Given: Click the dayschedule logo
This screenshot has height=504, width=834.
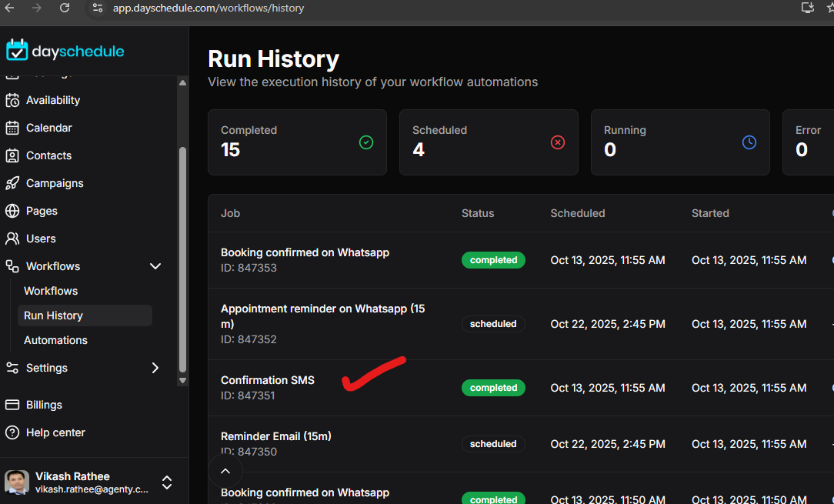Looking at the screenshot, I should point(65,51).
